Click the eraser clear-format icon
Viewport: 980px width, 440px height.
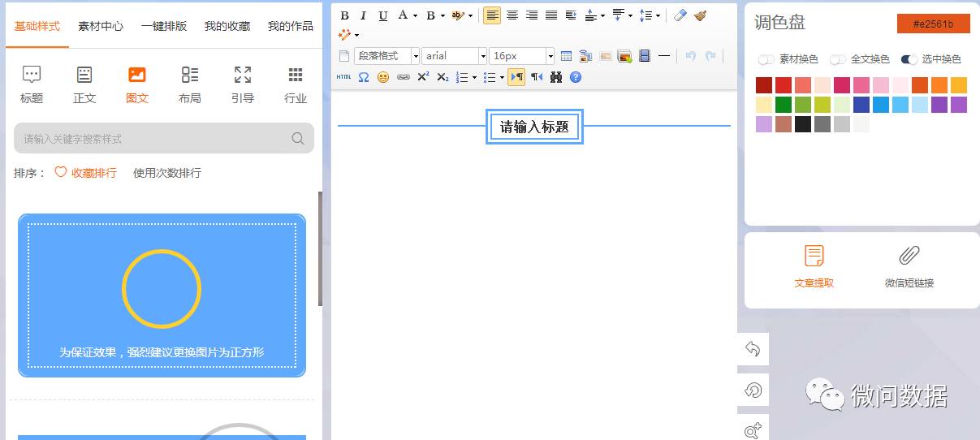pyautogui.click(x=680, y=15)
